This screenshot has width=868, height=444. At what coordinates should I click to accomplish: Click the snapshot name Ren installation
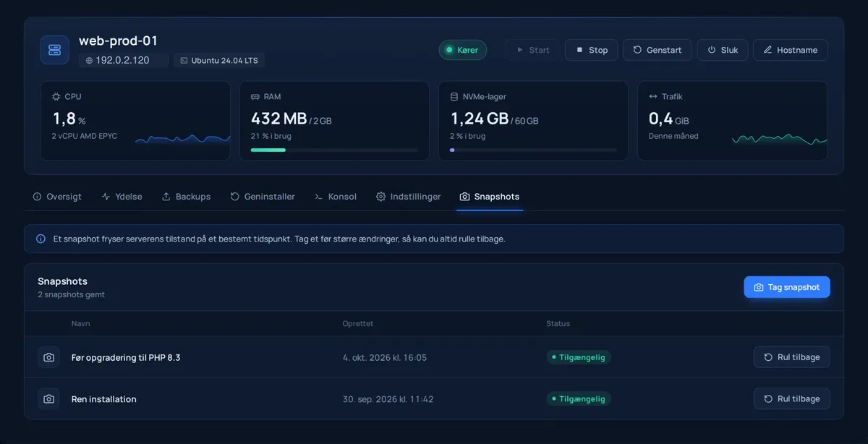(x=104, y=399)
